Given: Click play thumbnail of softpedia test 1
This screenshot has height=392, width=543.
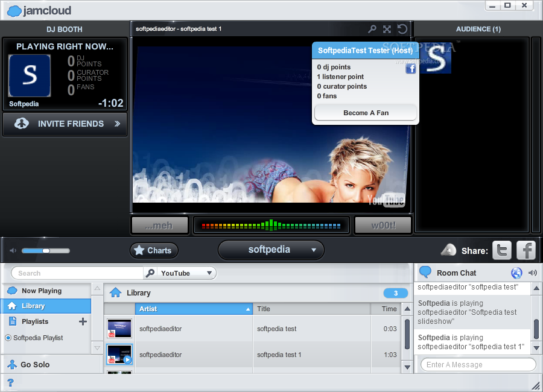Looking at the screenshot, I should [x=119, y=354].
